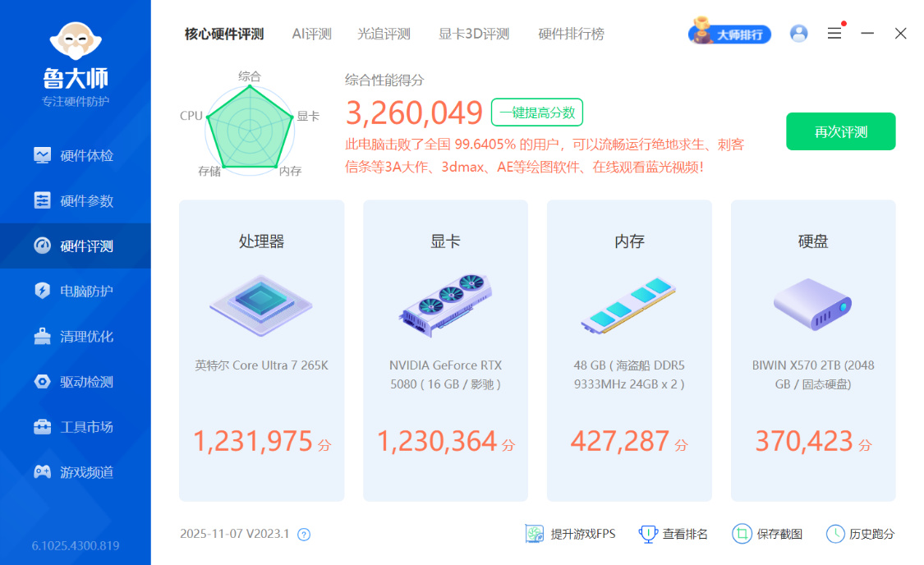Click the memory stick image
924x565 pixels.
click(x=629, y=305)
